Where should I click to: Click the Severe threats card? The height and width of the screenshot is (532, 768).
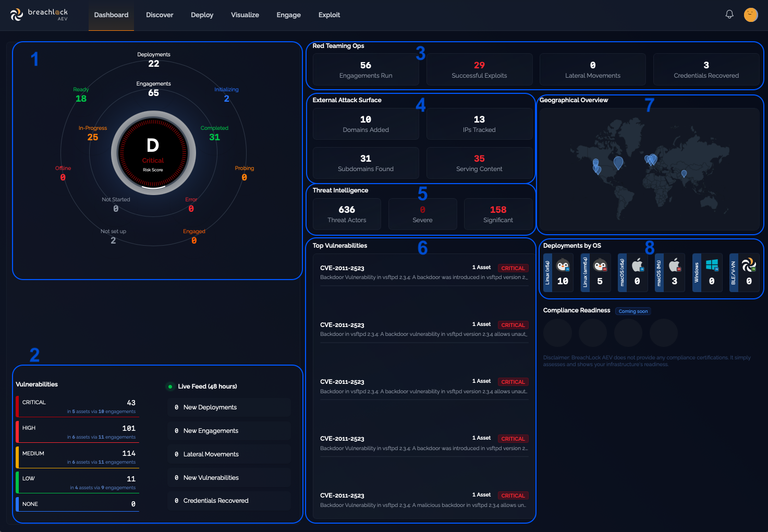[x=423, y=214]
